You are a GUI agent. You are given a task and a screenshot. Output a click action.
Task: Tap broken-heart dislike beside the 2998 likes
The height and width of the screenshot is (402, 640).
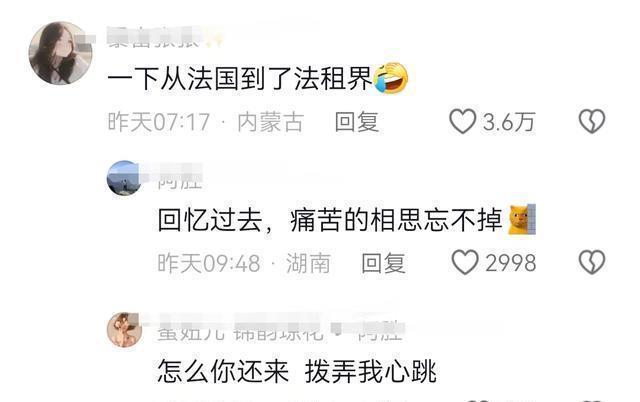[x=592, y=262]
